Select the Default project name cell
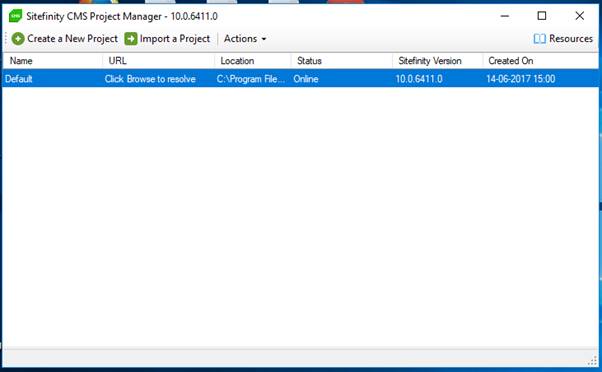 coord(19,79)
